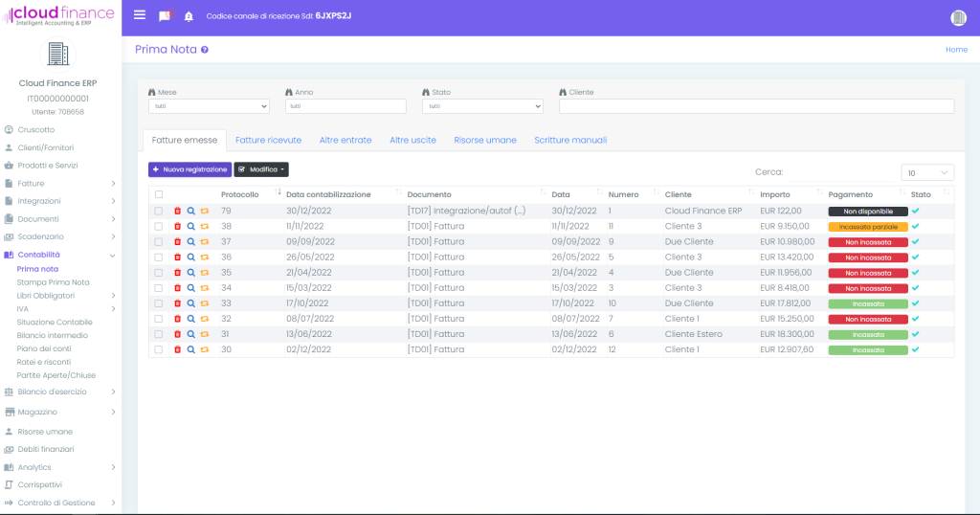Viewport: 980px width, 515px height.
Task: Toggle the select-all checkbox in table header
Action: [159, 194]
